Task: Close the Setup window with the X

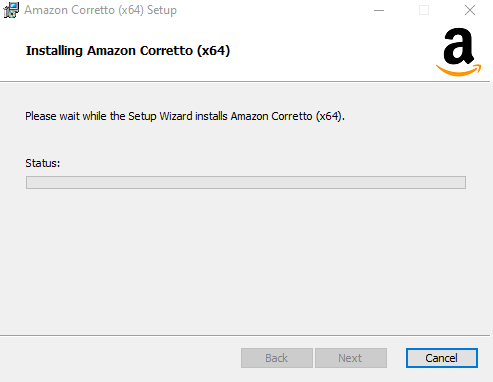Action: pyautogui.click(x=470, y=10)
